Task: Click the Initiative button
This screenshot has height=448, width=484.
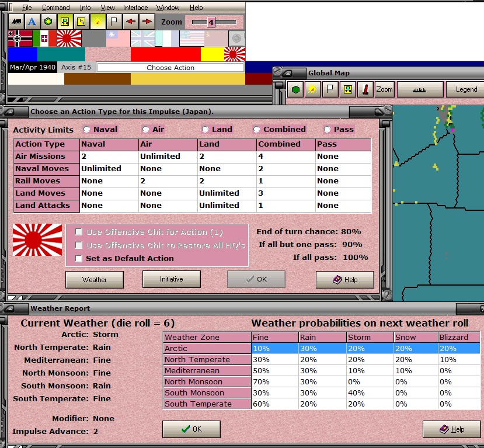Action: pyautogui.click(x=171, y=279)
